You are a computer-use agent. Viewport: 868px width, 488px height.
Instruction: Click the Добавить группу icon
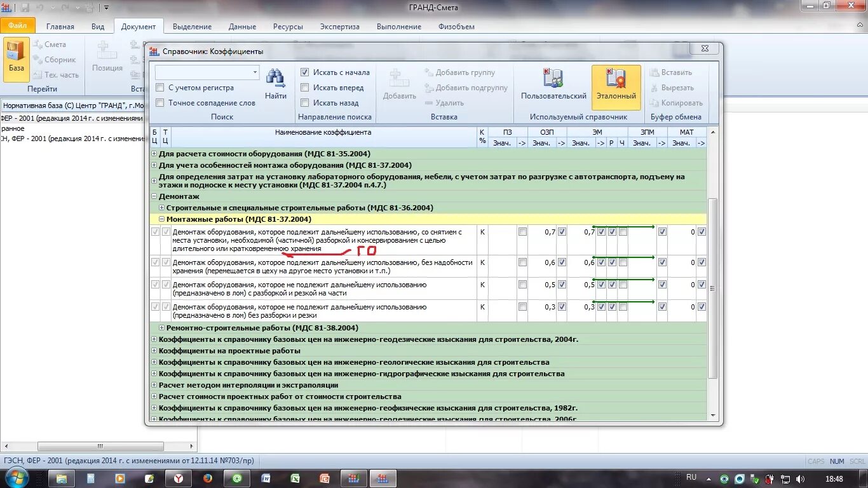(429, 72)
